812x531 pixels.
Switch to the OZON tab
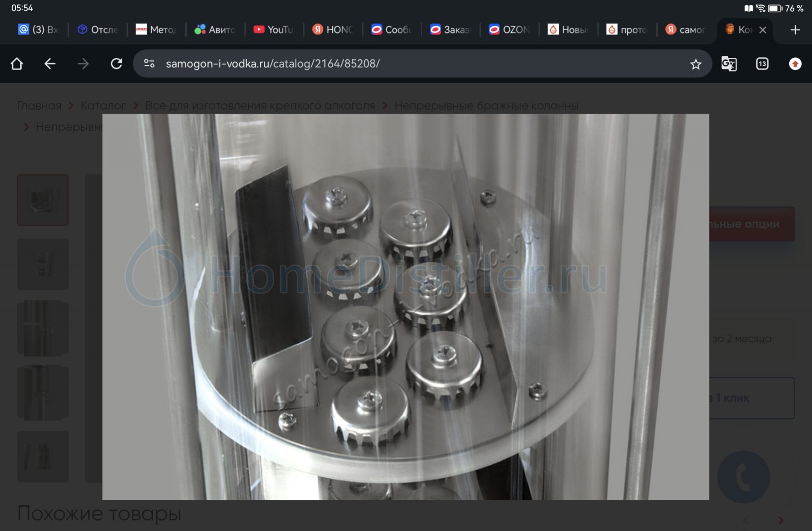(x=510, y=30)
